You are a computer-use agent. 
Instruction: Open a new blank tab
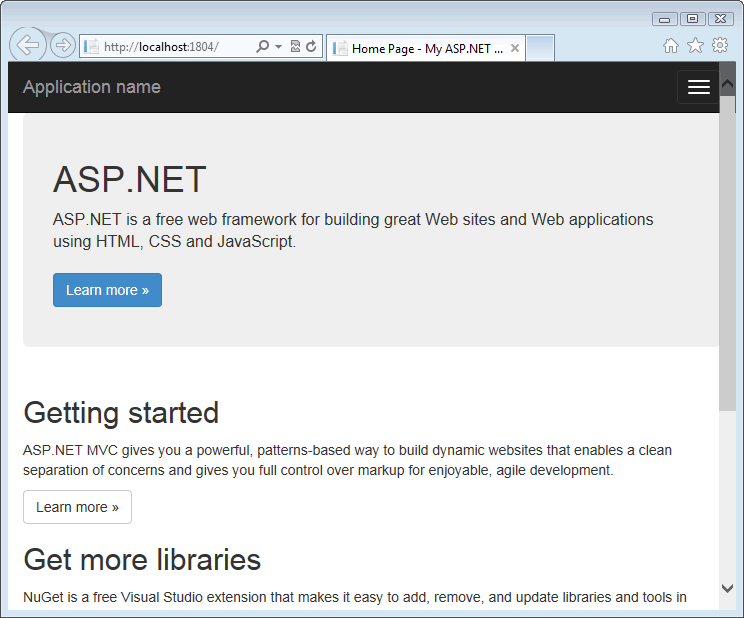tap(540, 48)
